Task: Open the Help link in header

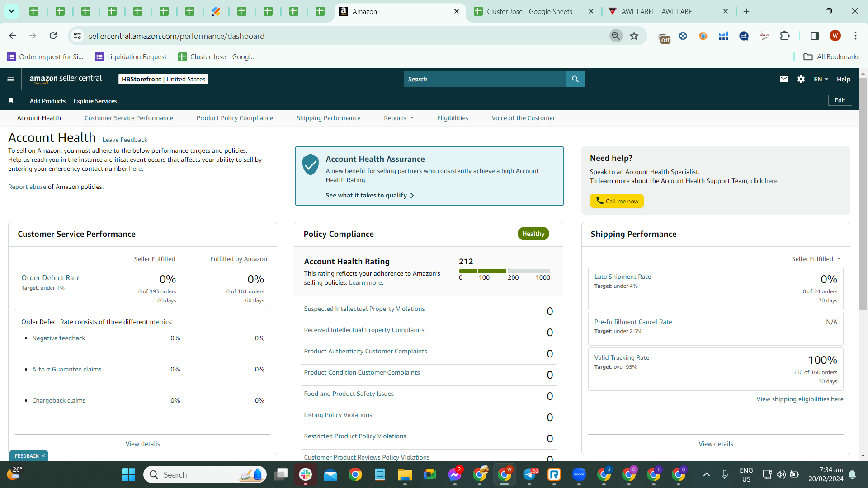Action: click(844, 79)
